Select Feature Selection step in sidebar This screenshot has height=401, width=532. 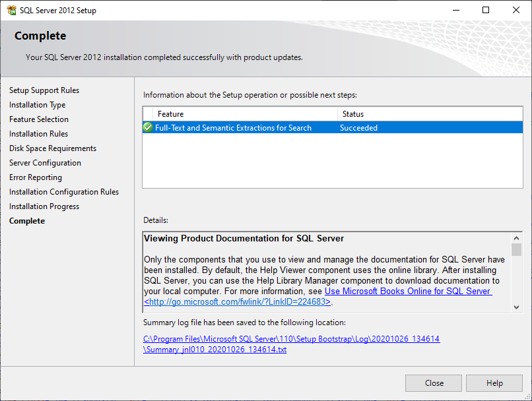pyautogui.click(x=39, y=119)
